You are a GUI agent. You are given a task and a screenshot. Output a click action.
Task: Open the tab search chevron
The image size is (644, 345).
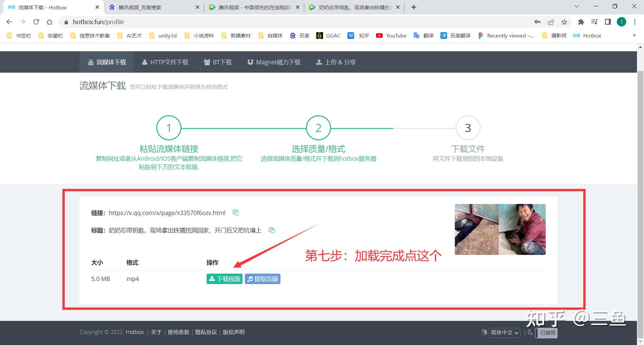click(577, 6)
